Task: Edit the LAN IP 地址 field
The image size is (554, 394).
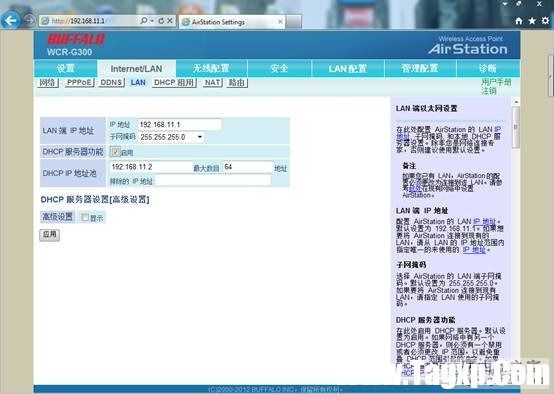Action: click(x=179, y=124)
